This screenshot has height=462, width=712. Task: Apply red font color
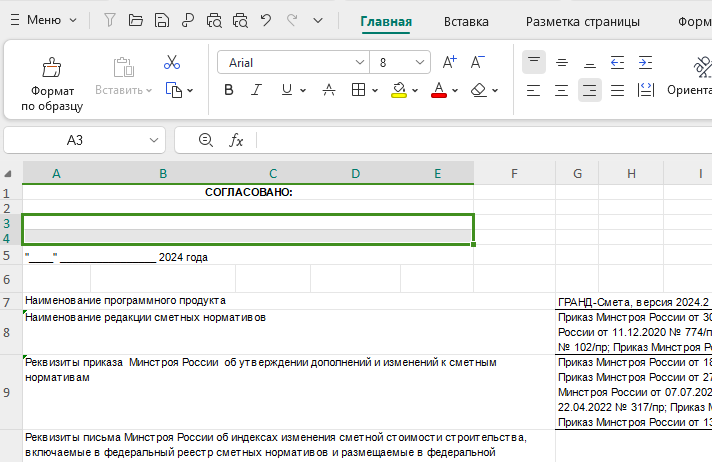tap(439, 90)
